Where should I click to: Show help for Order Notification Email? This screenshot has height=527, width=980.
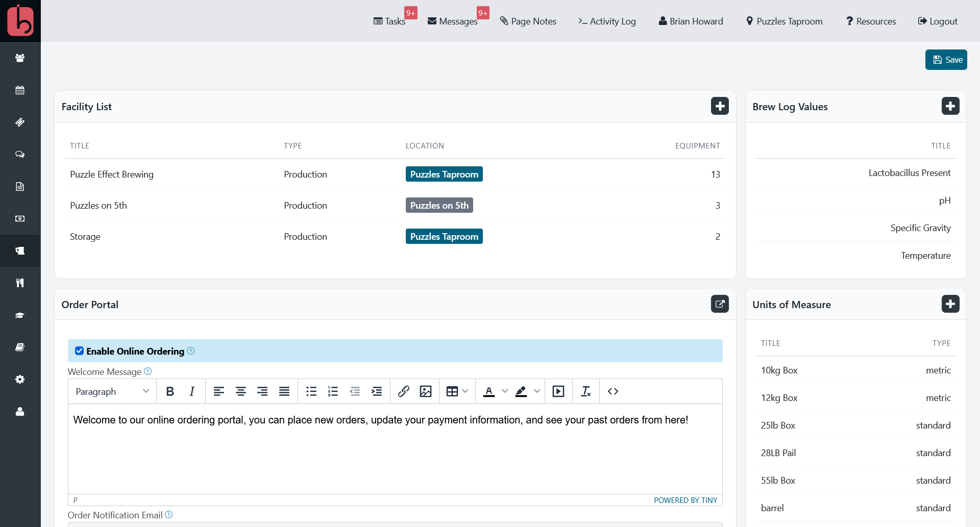169,515
